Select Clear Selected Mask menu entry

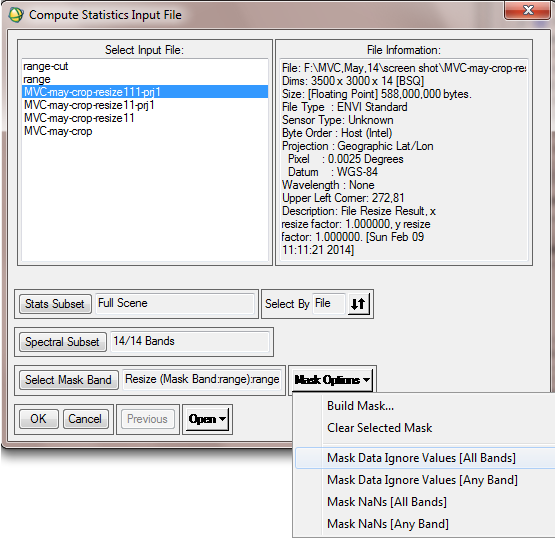coord(379,428)
